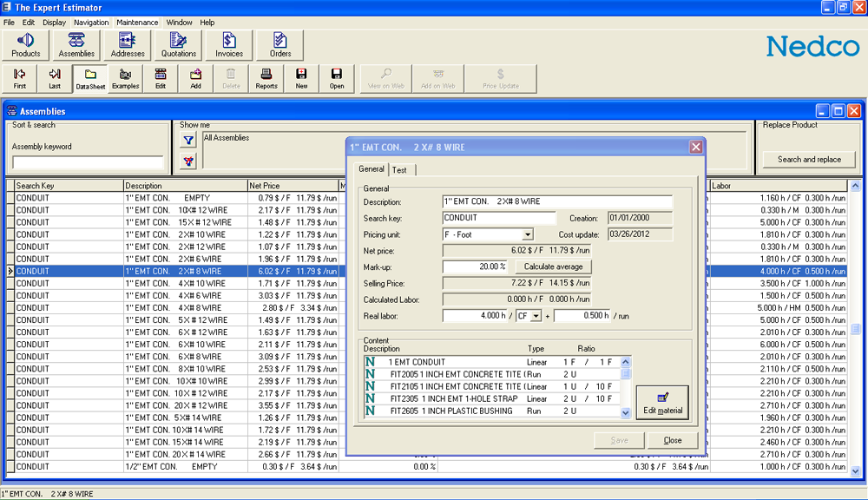
Task: Open the Help menu
Action: pos(207,23)
